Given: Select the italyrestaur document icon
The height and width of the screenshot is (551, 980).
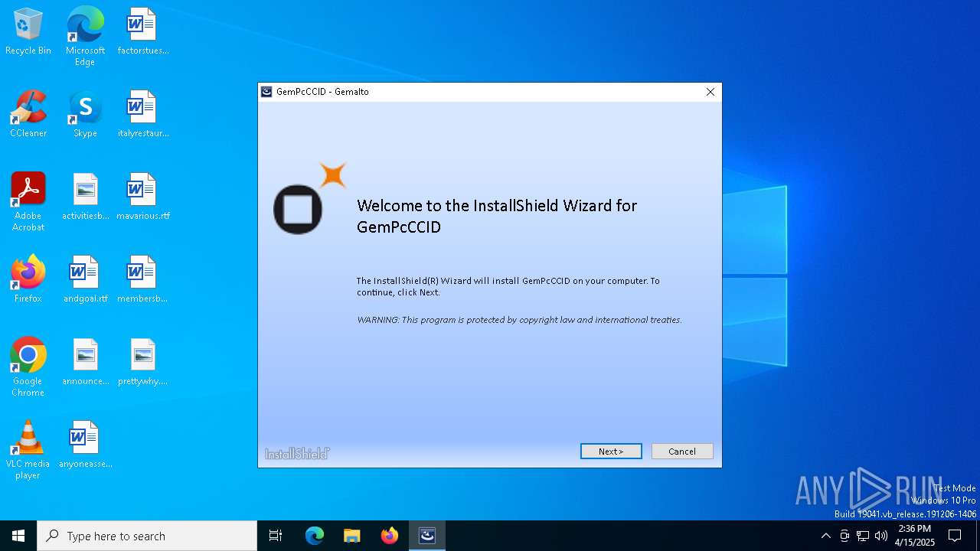Looking at the screenshot, I should coord(142,115).
